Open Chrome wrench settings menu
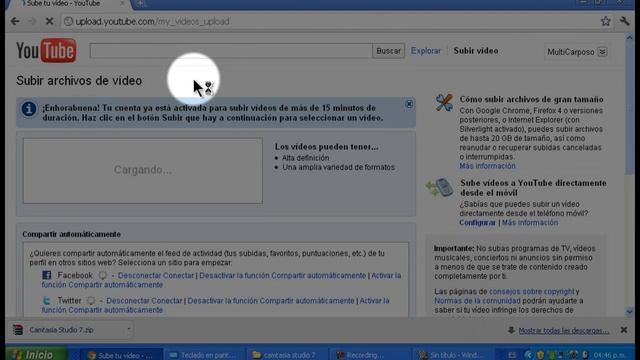 [624, 21]
